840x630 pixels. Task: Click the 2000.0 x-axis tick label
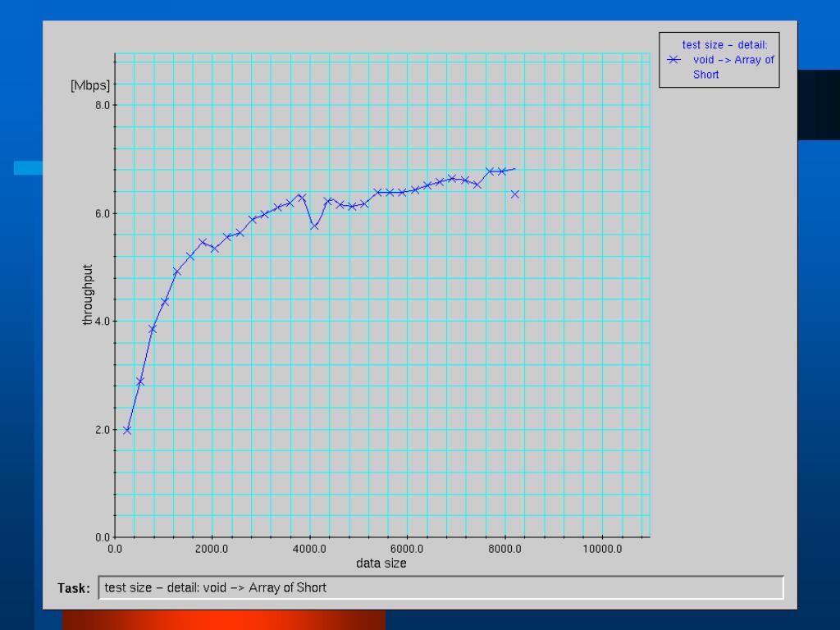[x=212, y=549]
